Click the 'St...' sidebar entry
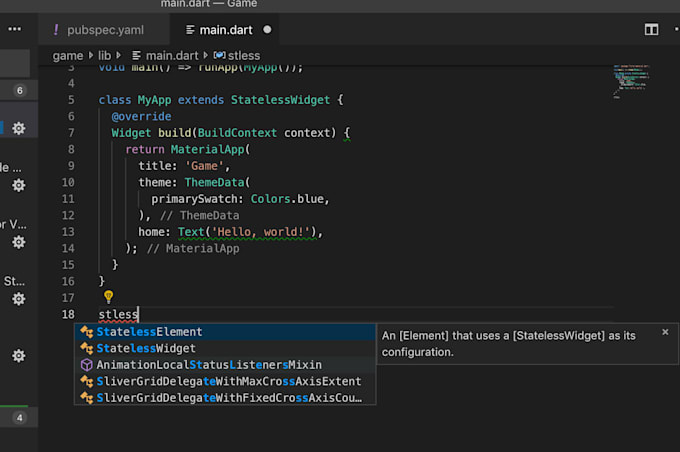This screenshot has height=452, width=680. (x=14, y=281)
